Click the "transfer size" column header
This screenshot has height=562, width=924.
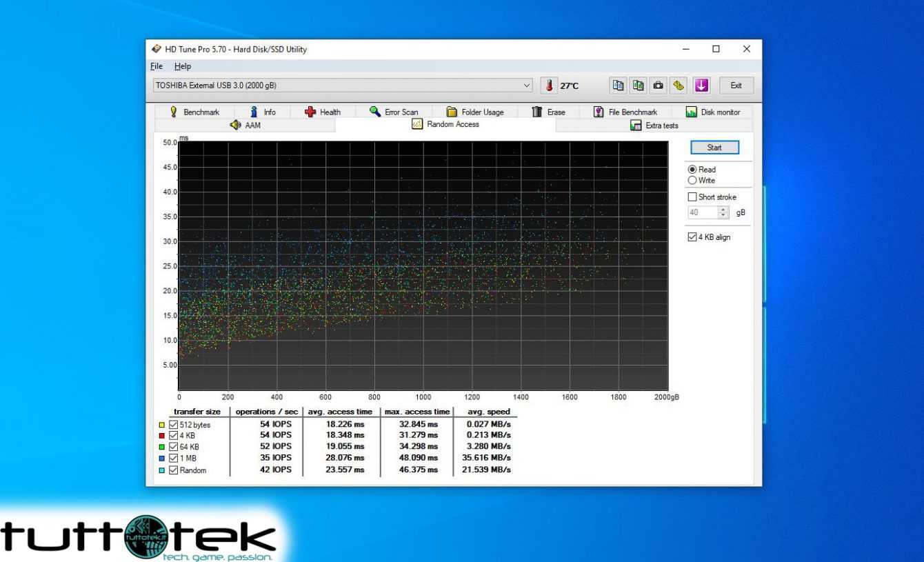point(197,412)
